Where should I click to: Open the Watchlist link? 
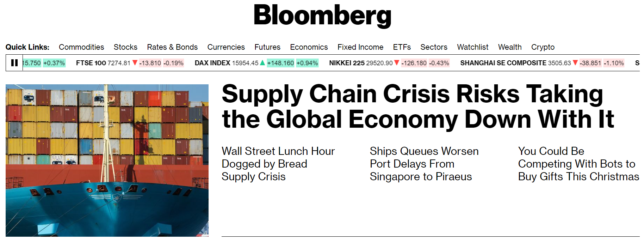pos(472,47)
